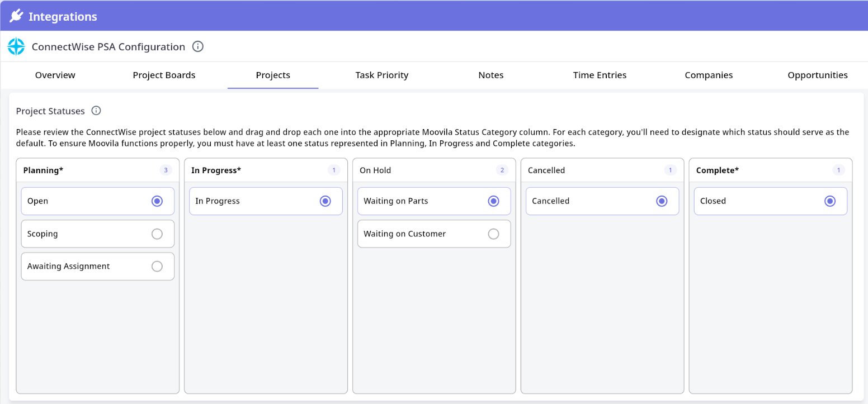Screen dimensions: 868x404
Task: Open the Time Entries tab
Action: coord(600,75)
